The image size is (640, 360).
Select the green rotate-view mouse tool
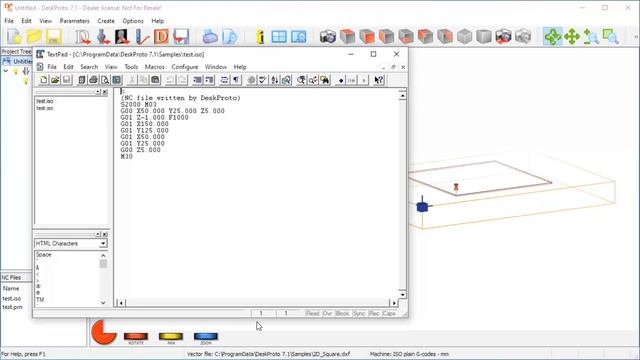(552, 37)
